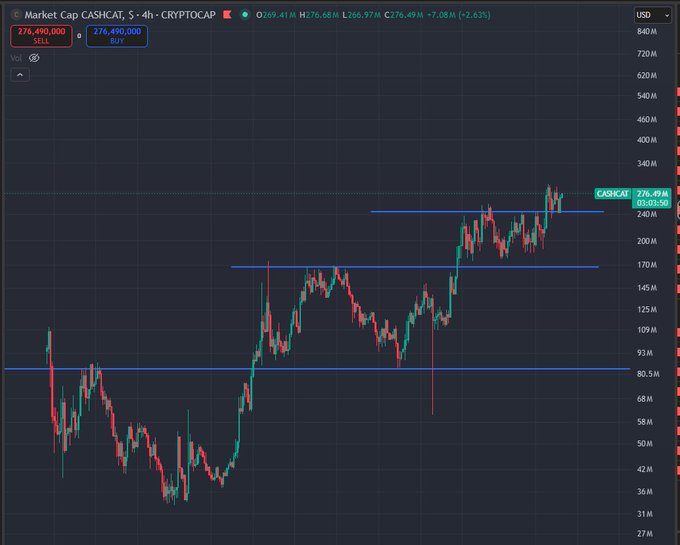The image size is (680, 545).
Task: Collapse the indicator legend with the chevron
Action: [x=20, y=75]
